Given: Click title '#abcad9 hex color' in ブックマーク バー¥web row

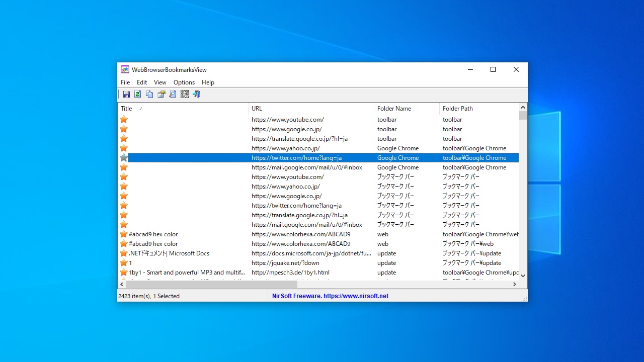Looking at the screenshot, I should point(153,244).
